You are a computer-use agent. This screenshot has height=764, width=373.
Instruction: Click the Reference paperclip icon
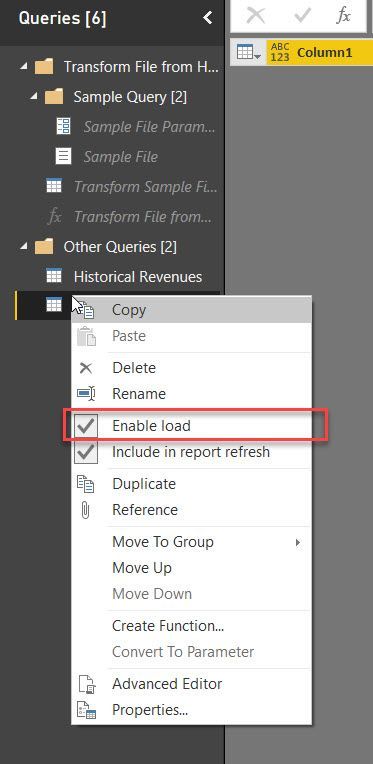(x=86, y=510)
